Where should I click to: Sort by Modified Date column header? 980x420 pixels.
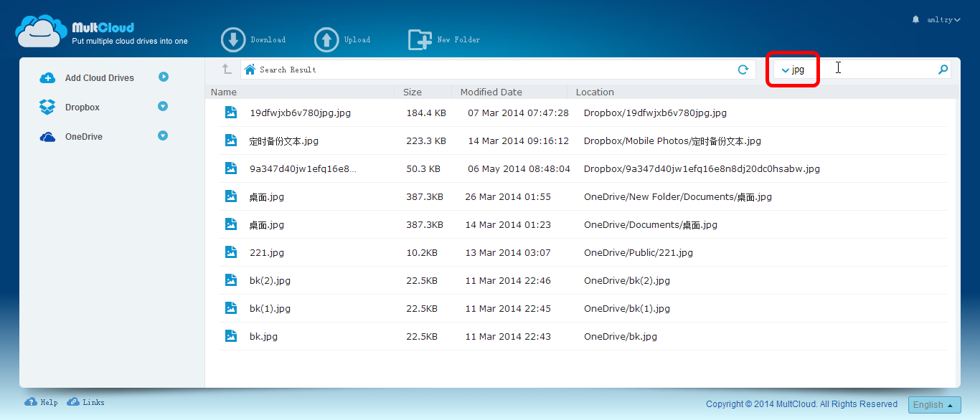click(491, 92)
